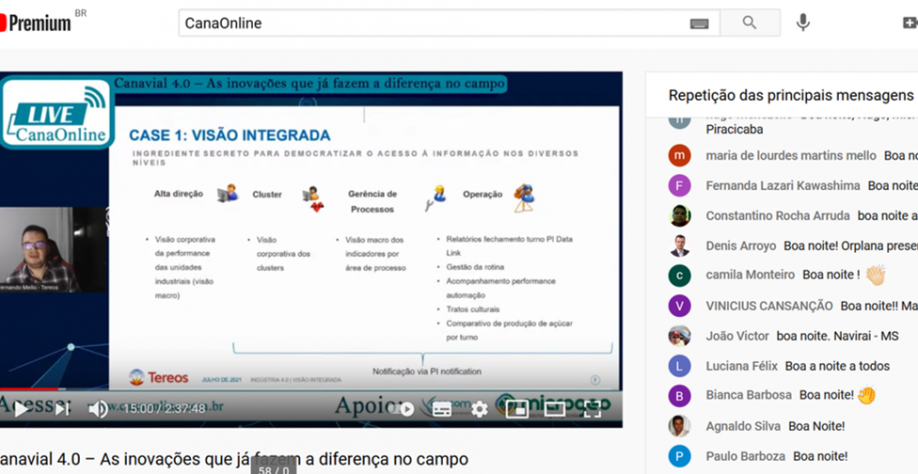Click the search magnifier button
This screenshot has width=918, height=474.
[x=749, y=23]
